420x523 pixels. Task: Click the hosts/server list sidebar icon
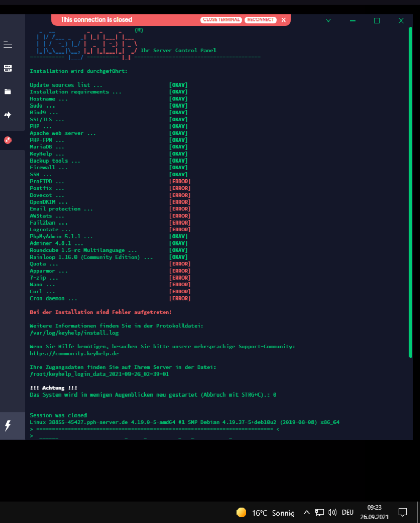point(8,68)
